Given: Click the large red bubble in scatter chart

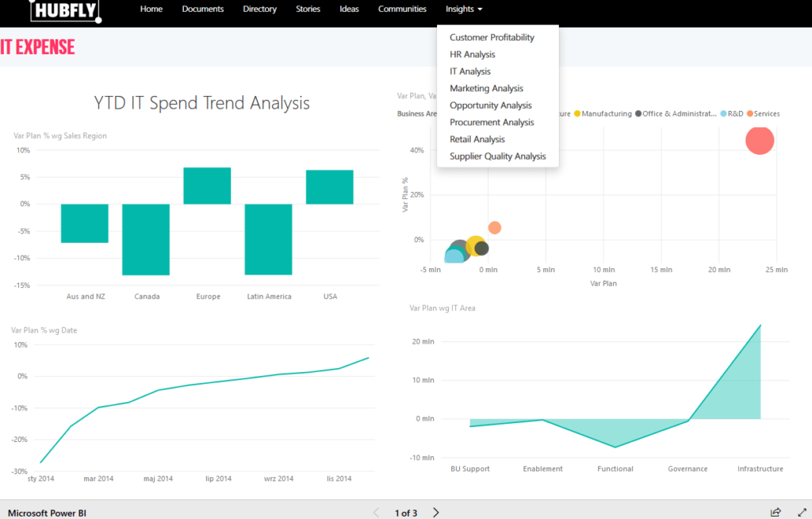Looking at the screenshot, I should [760, 140].
